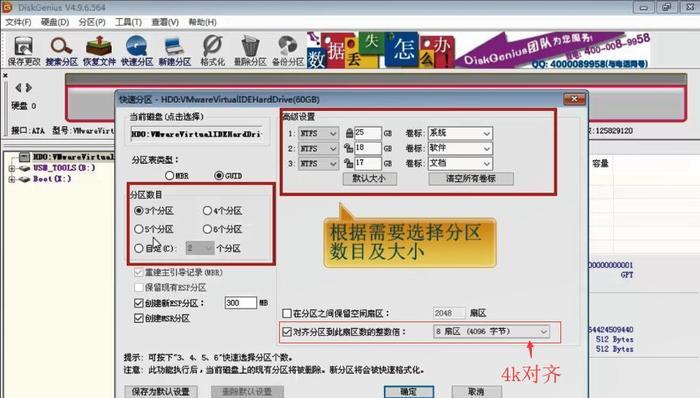Viewport: 700px width, 398px height.
Task: Open the 工具(T) menu
Action: coord(128,22)
